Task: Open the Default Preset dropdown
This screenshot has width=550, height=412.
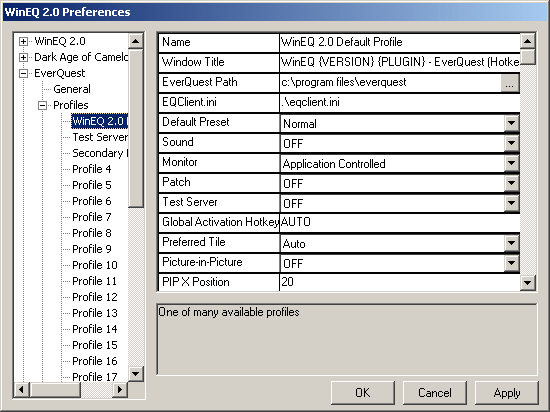Action: (511, 123)
